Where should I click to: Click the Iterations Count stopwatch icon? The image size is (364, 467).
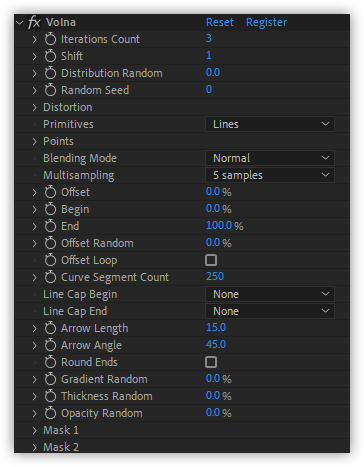coord(50,39)
